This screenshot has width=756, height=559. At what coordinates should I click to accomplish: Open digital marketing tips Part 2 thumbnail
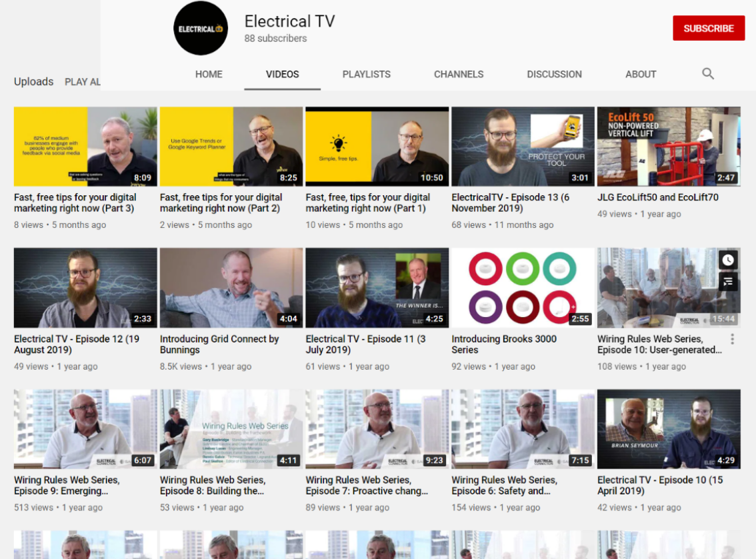point(231,147)
